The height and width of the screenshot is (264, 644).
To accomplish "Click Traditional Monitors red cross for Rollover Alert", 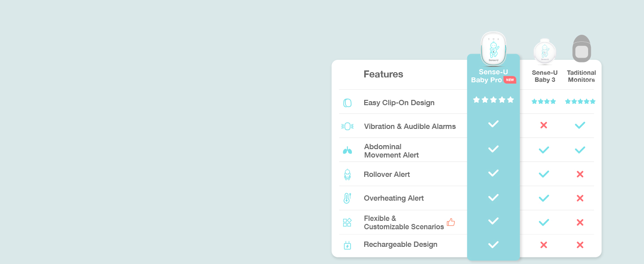I will coord(580,174).
